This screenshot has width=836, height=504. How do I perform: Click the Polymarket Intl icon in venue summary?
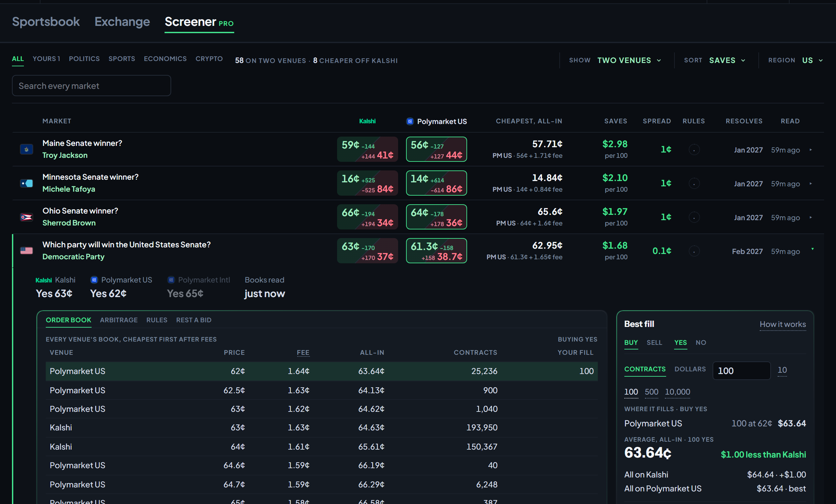171,280
